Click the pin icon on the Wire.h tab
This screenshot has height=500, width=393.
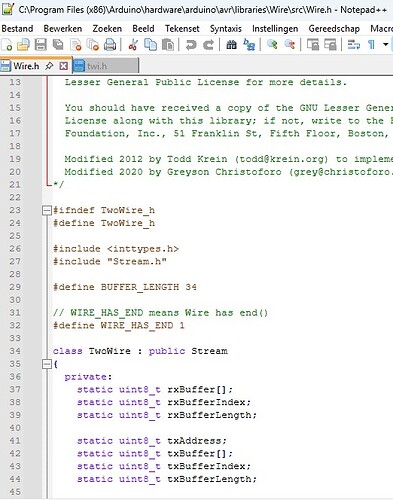[49, 66]
